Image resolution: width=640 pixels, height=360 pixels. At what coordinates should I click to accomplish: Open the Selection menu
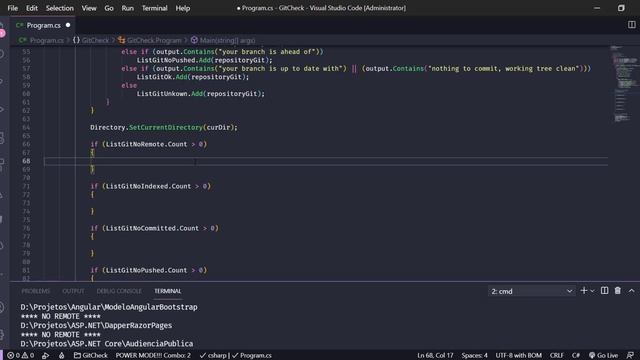tap(60, 8)
